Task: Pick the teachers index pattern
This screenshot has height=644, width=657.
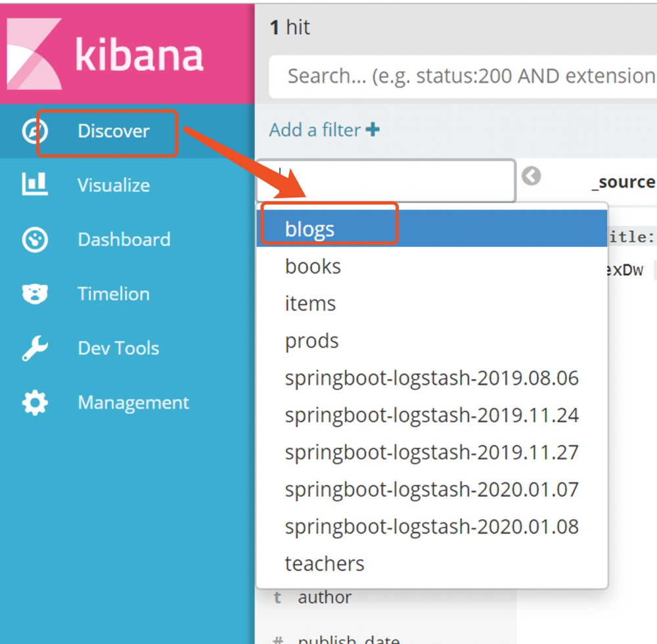Action: tap(432, 564)
